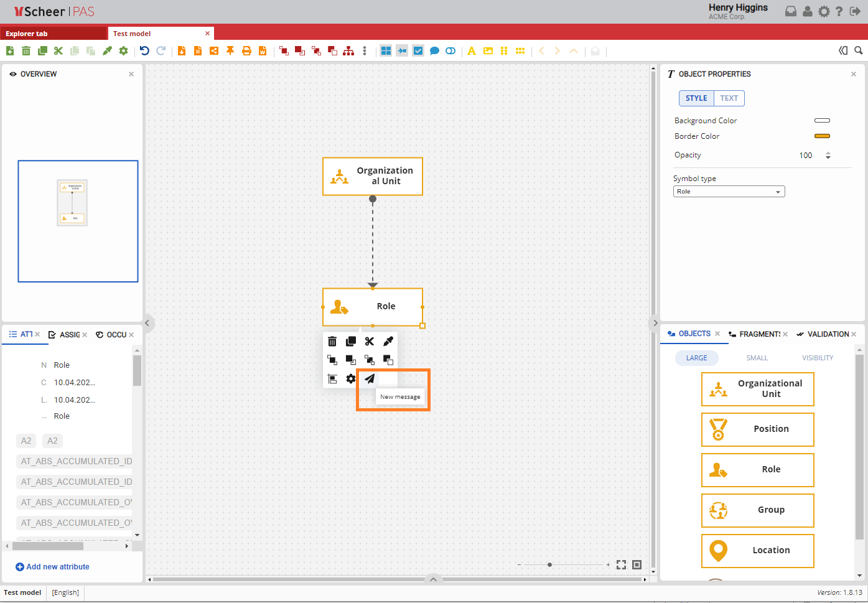The height and width of the screenshot is (603, 868).
Task: Click the red hierarchy layout icon
Action: [348, 51]
